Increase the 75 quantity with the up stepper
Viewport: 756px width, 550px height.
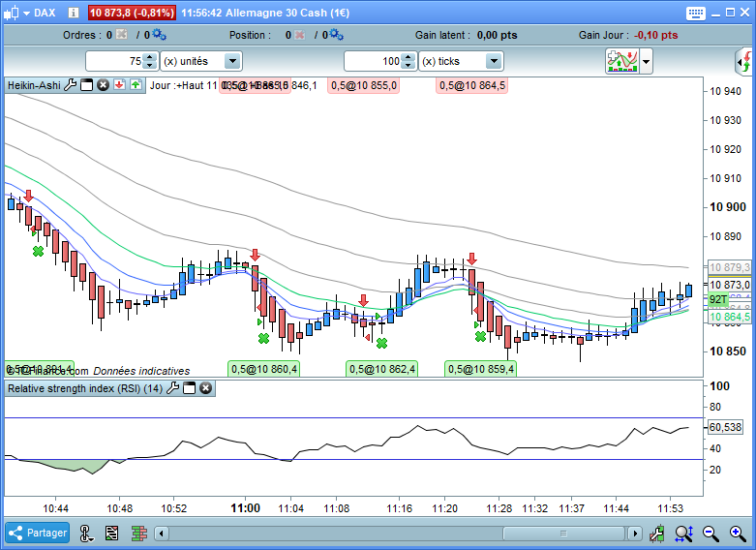[x=150, y=57]
